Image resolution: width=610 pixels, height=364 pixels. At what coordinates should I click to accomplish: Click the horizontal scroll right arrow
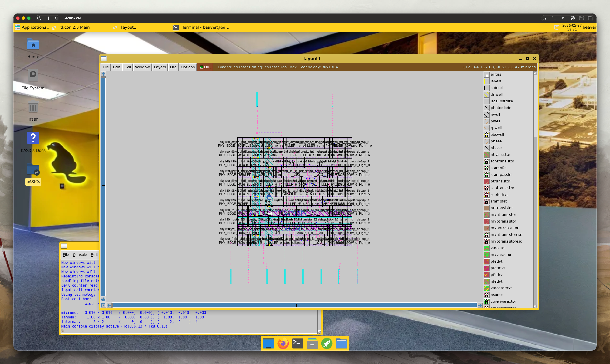coord(480,305)
